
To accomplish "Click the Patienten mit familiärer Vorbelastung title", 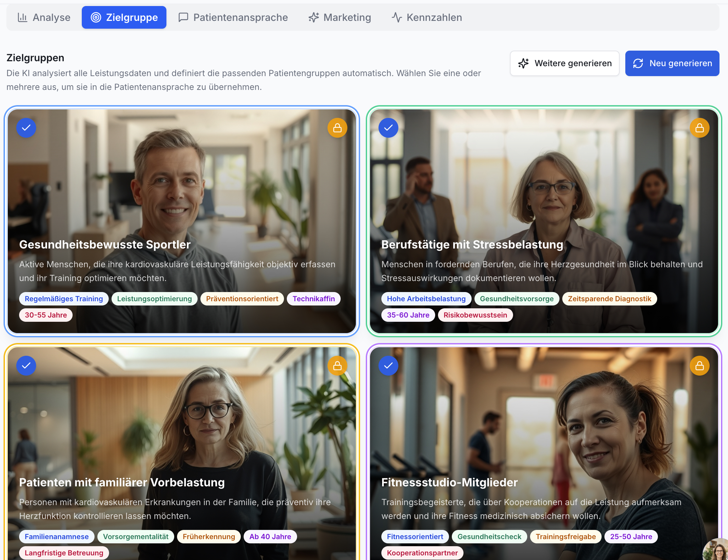I will (122, 482).
